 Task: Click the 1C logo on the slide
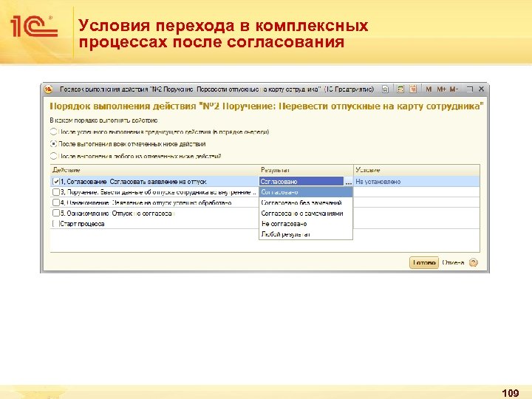[x=34, y=26]
